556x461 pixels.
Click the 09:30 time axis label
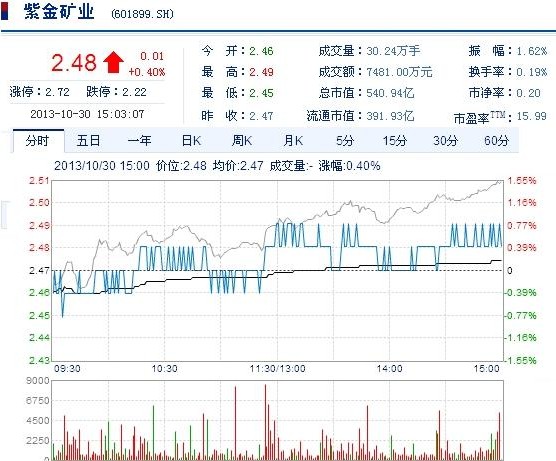(67, 369)
